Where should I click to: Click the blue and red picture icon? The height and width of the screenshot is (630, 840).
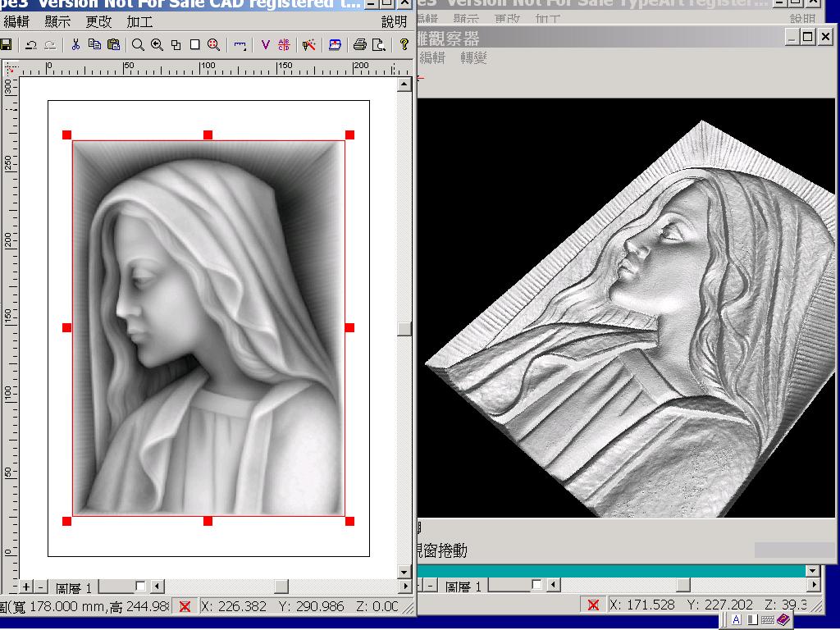click(x=335, y=44)
